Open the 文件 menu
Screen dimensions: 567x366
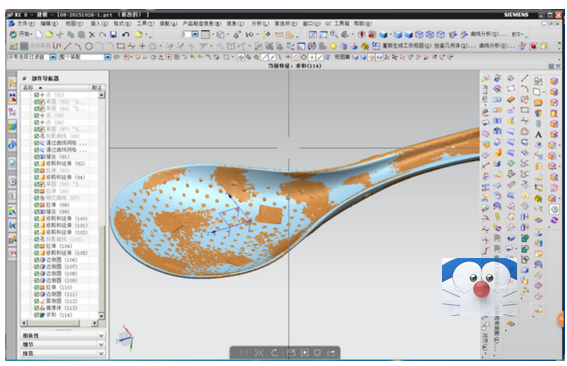[x=26, y=24]
